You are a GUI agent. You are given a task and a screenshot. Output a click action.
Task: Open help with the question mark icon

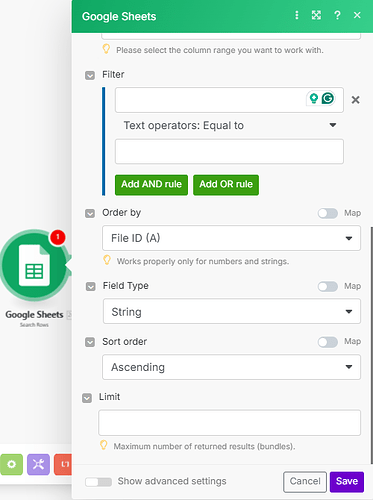coord(337,15)
